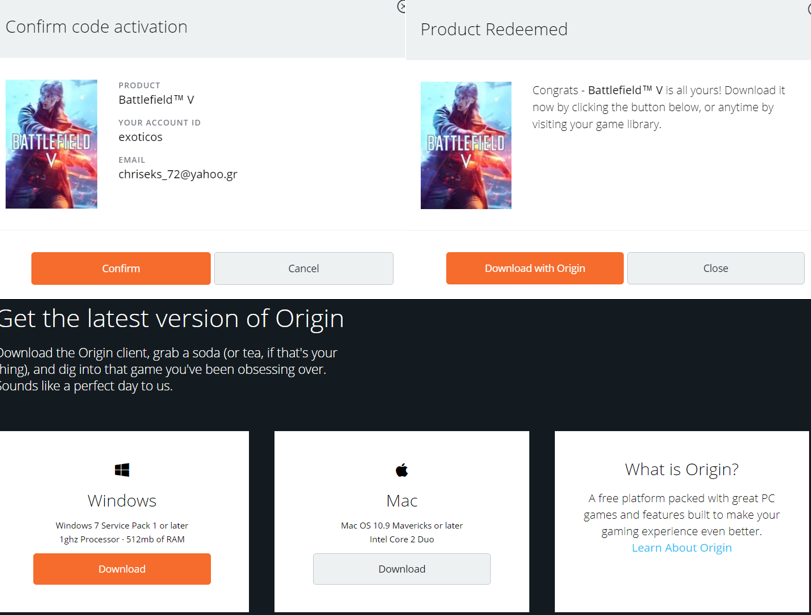Click the Intel Core 2 Duo text
Screen dimensions: 811x615
(x=402, y=539)
